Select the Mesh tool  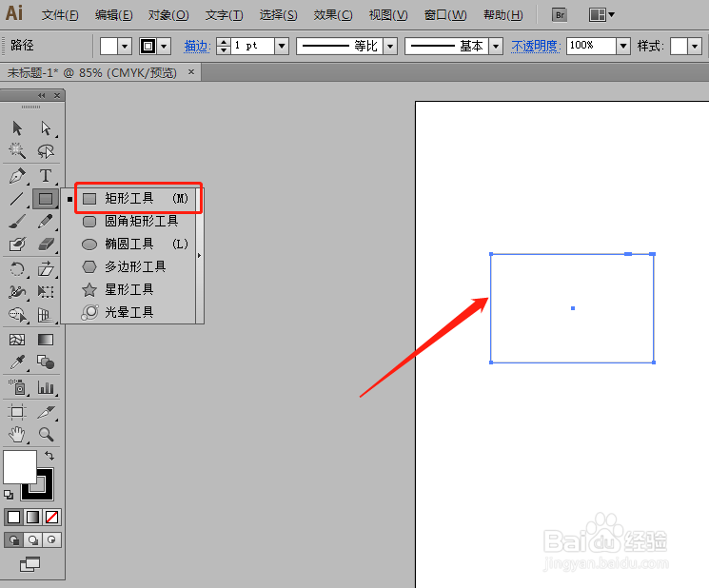click(x=17, y=340)
